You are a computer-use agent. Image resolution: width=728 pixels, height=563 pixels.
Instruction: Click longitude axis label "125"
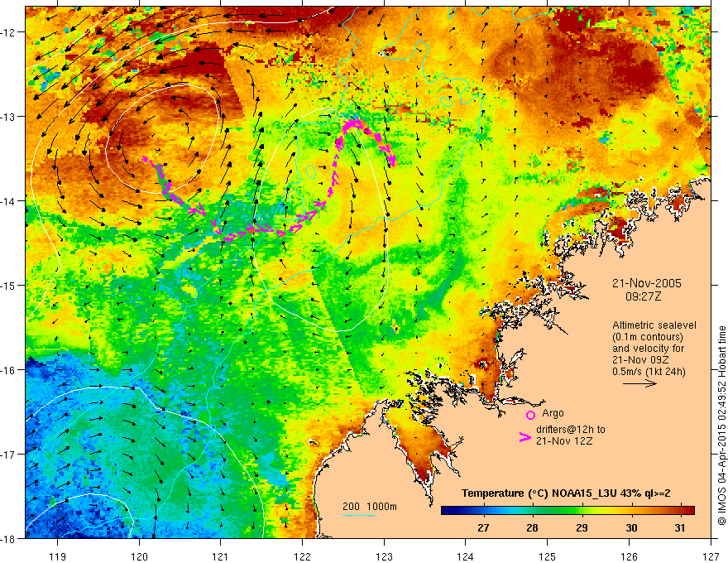[548, 556]
